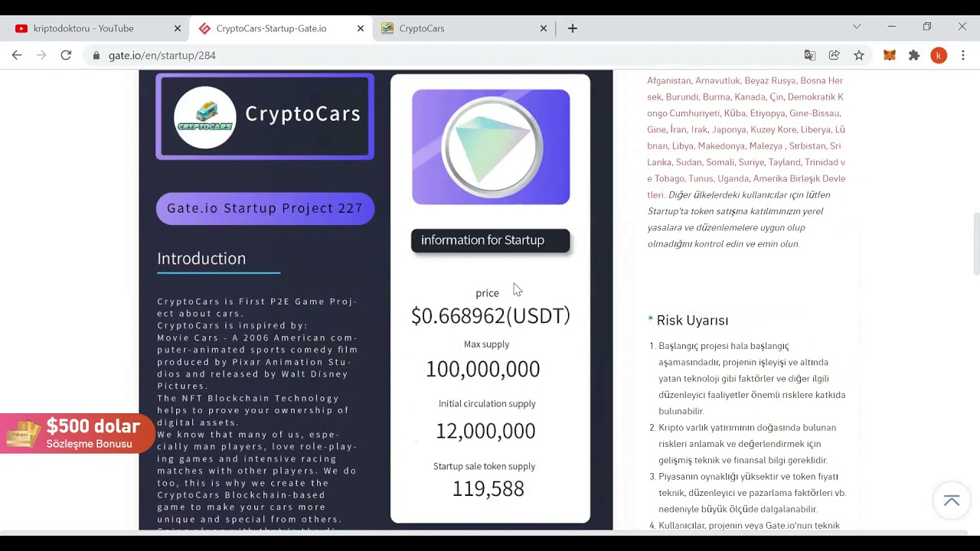Screen dimensions: 980x551
Task: Click the address bar URL
Action: [x=162, y=55]
